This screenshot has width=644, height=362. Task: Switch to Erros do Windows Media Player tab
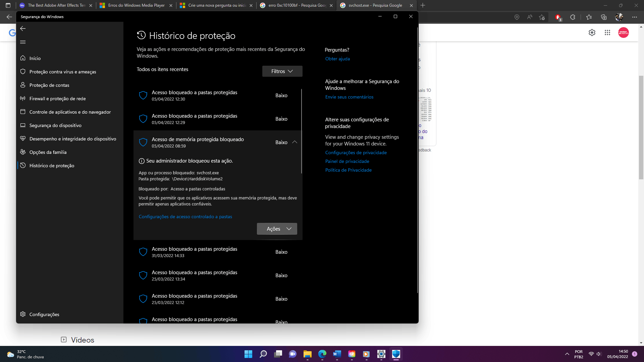(x=136, y=5)
